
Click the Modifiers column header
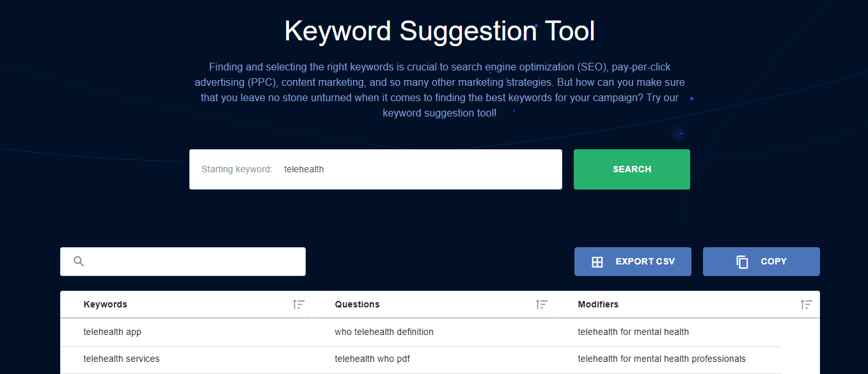(598, 304)
